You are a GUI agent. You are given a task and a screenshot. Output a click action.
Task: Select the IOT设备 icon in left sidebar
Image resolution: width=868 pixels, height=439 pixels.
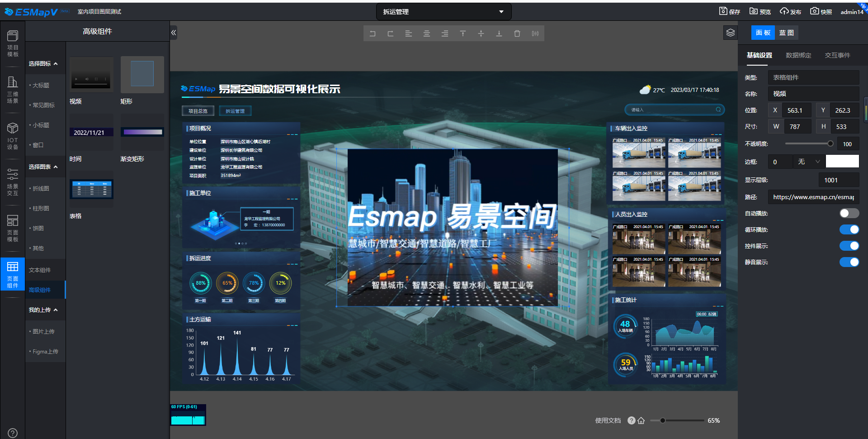coord(12,134)
